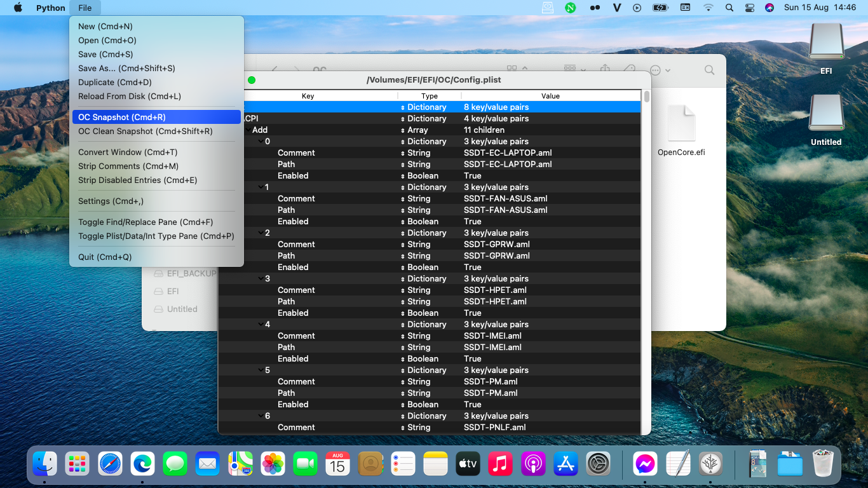Collapse the Add array disclosure arrow
868x488 pixels.
(247, 130)
